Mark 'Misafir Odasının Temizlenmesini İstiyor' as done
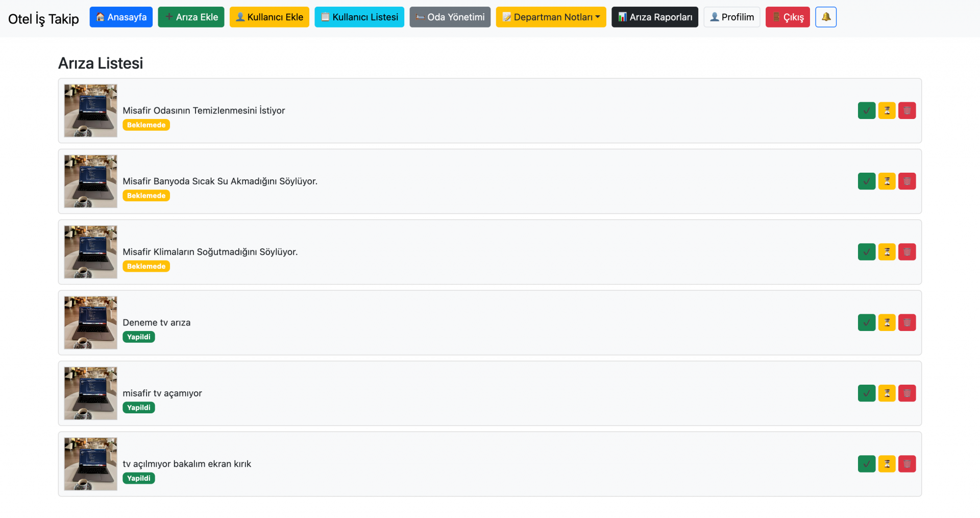 [x=866, y=110]
